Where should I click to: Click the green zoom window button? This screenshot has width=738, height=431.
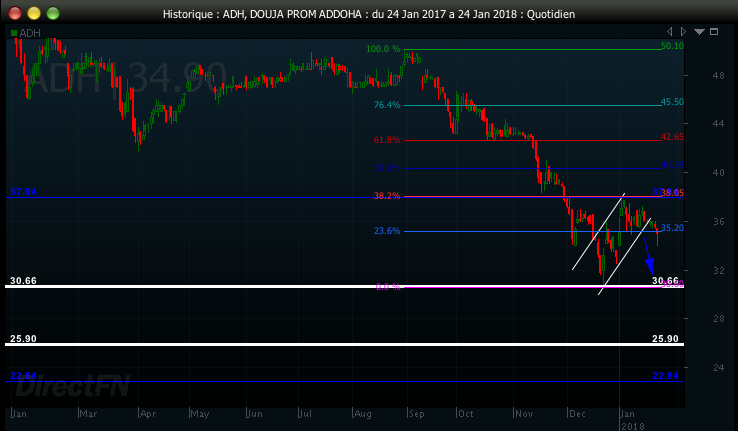(x=53, y=13)
